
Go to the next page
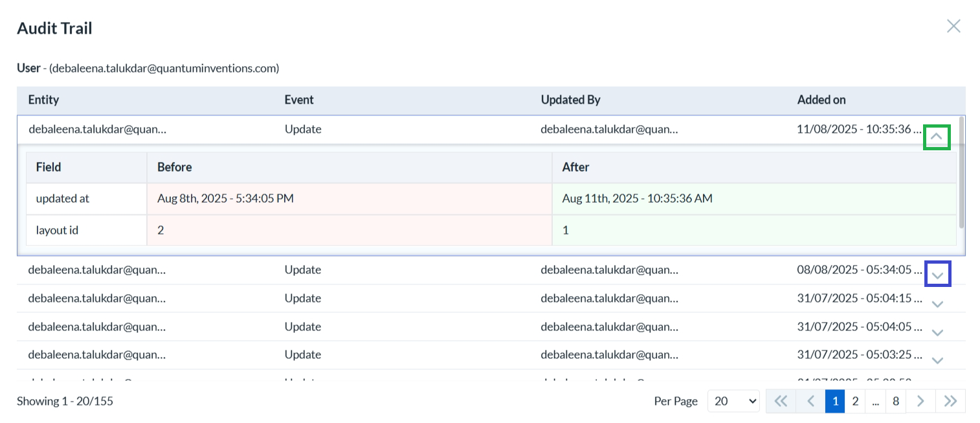(x=920, y=401)
